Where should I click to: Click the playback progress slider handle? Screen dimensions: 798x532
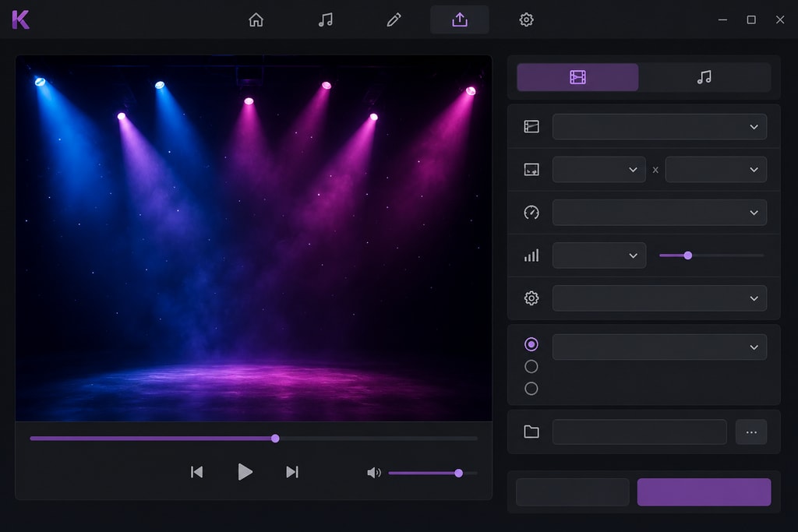275,439
